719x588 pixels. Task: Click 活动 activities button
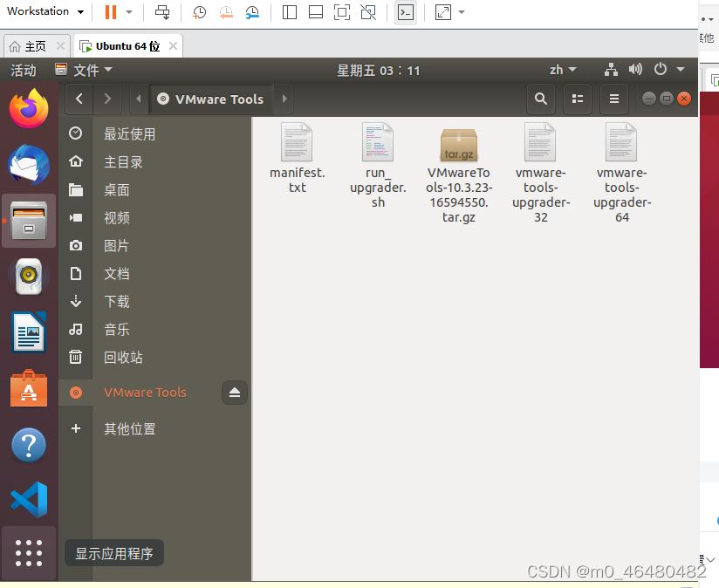pos(23,70)
